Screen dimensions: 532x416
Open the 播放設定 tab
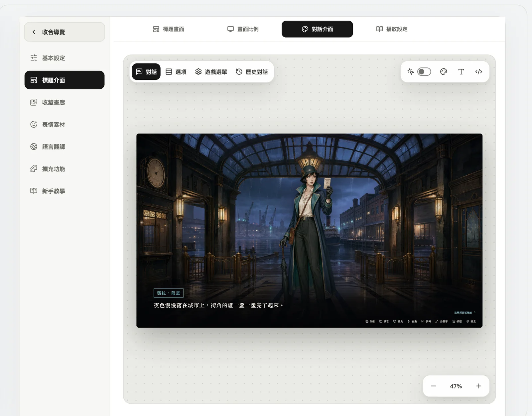(x=392, y=29)
